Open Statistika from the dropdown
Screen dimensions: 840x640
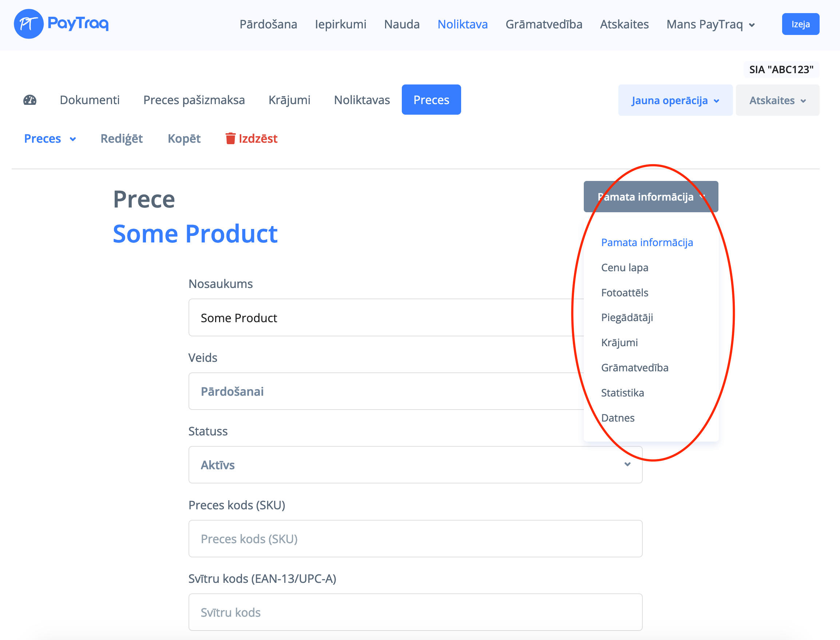pos(622,393)
